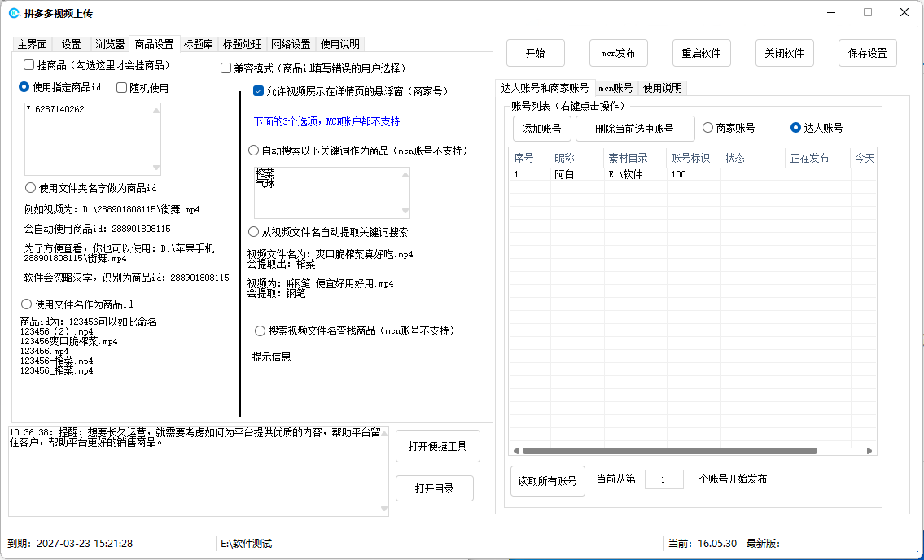Screen dimensions: 924x560
Task: Open the right panel 使用说明 tab
Action: [x=663, y=88]
